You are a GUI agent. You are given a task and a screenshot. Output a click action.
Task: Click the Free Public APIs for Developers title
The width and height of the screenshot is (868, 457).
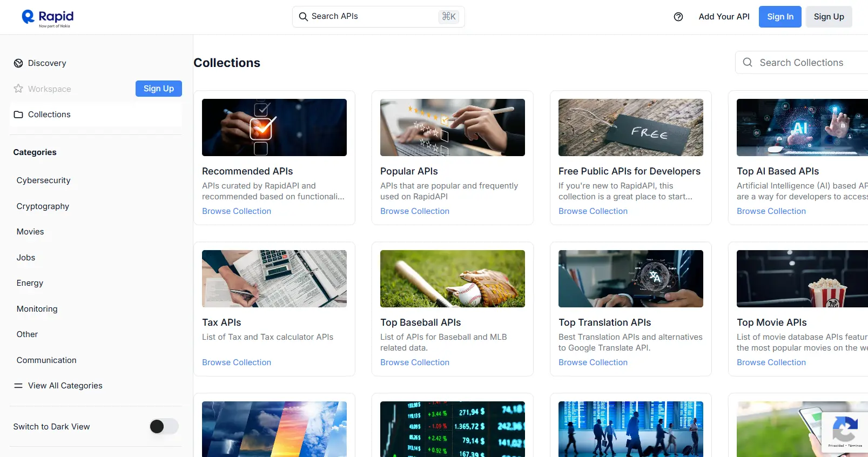629,171
